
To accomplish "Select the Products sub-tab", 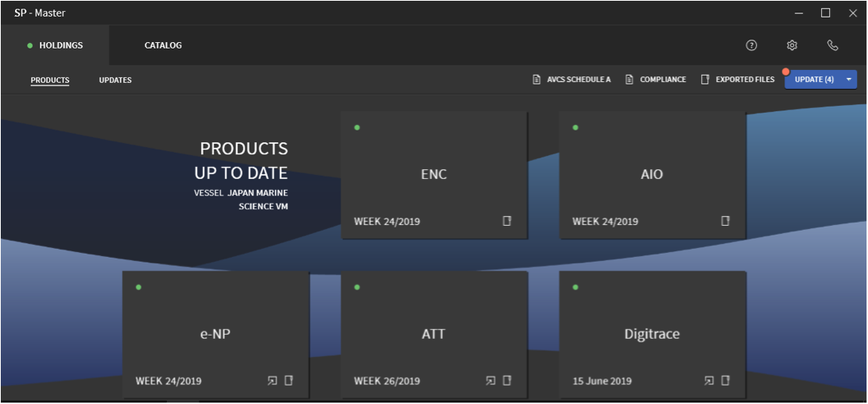I will point(50,80).
